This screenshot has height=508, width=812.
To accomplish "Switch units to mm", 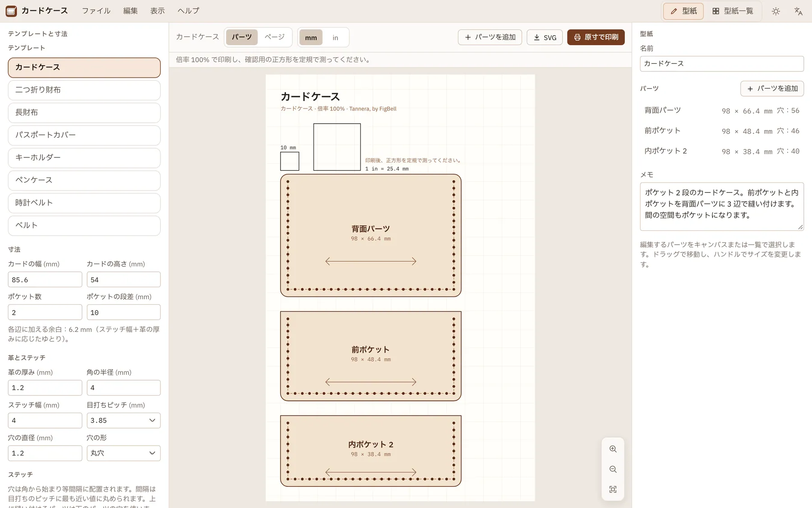I will pyautogui.click(x=311, y=37).
